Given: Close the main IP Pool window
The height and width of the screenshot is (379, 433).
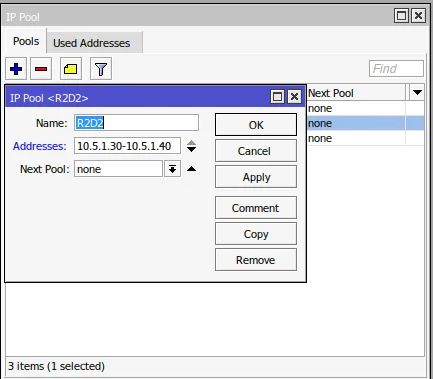Looking at the screenshot, I should pos(418,16).
